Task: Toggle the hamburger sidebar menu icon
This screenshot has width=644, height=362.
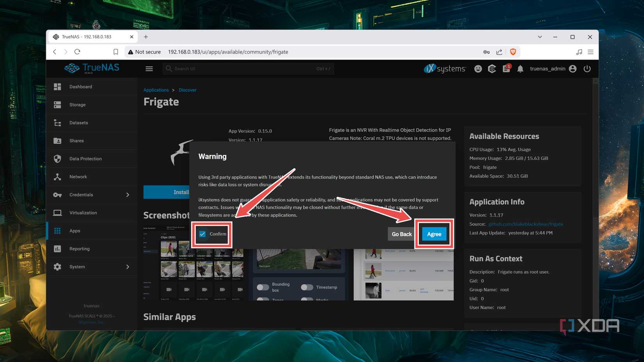Action: [x=149, y=69]
